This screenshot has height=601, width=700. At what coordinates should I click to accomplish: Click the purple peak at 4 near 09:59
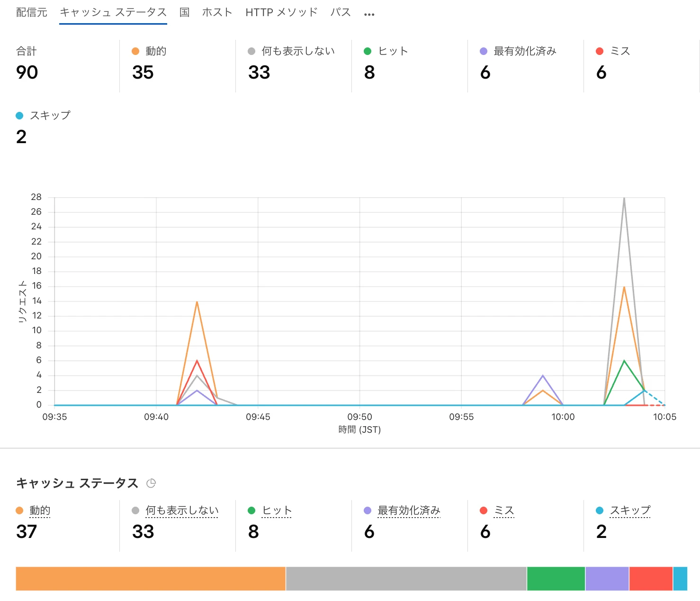pyautogui.click(x=543, y=376)
